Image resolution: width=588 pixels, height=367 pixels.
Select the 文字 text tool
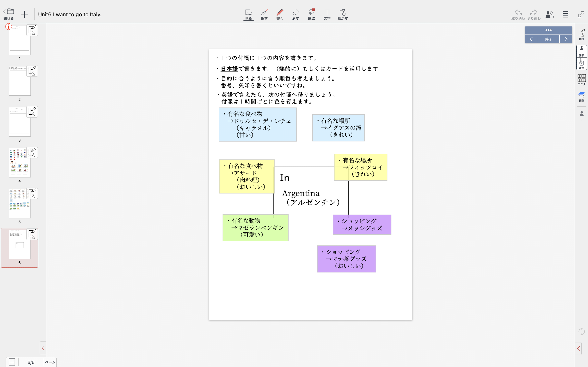point(327,14)
